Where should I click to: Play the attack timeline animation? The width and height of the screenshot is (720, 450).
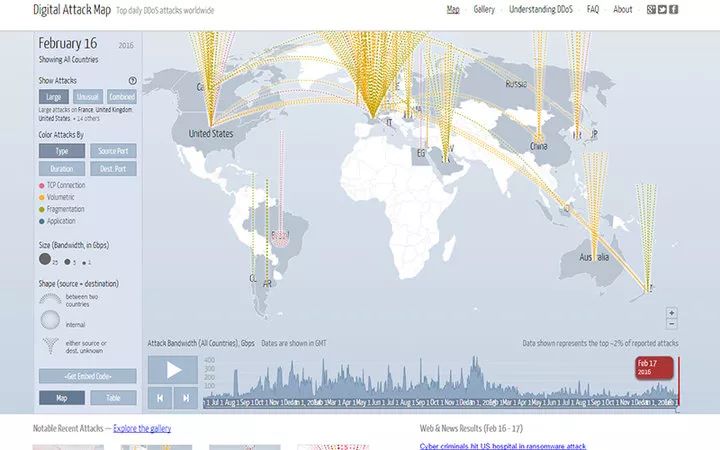click(x=173, y=370)
